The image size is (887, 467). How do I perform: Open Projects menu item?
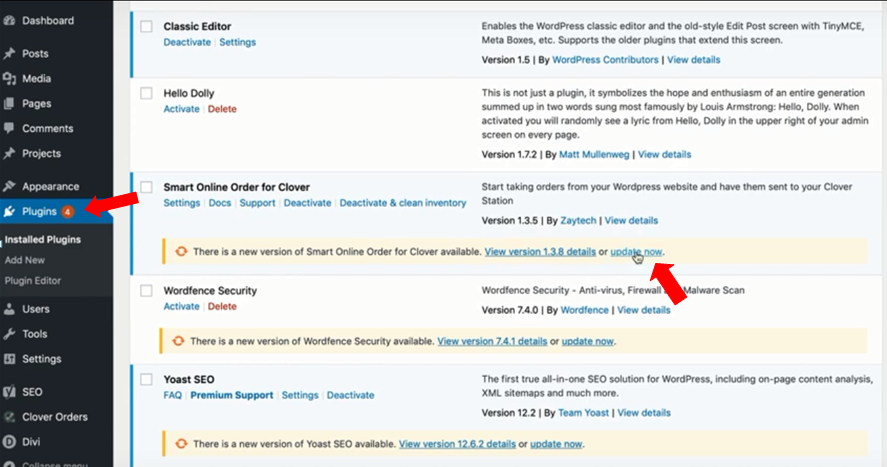pyautogui.click(x=41, y=153)
